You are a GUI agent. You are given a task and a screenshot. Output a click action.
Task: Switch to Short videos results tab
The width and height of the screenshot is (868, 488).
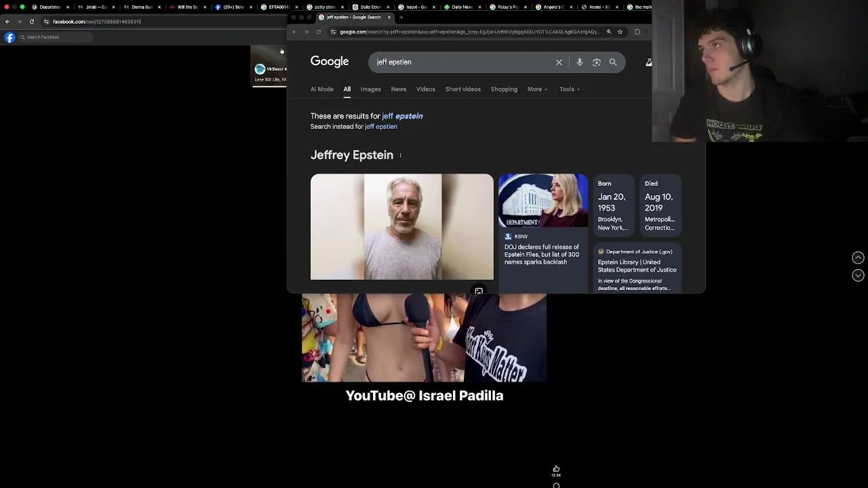pos(463,89)
